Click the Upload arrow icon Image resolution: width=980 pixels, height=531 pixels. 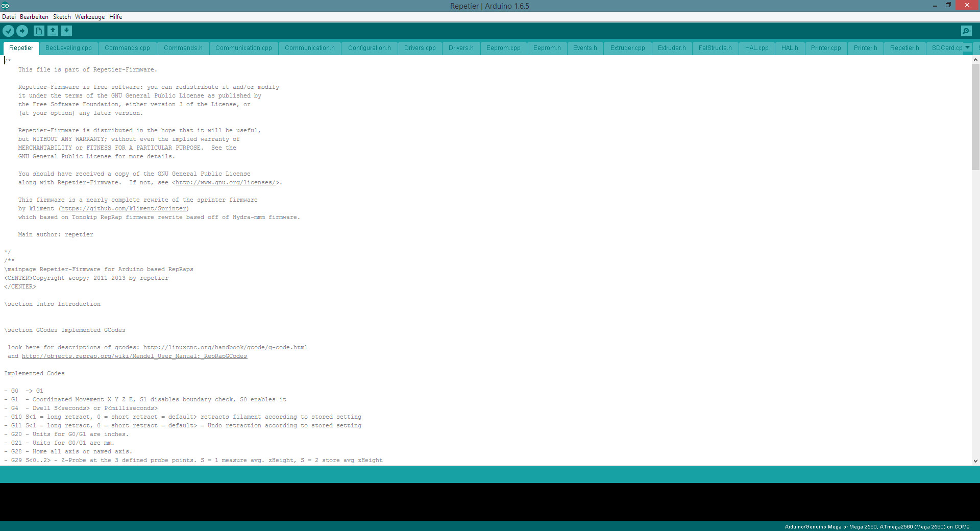click(22, 31)
